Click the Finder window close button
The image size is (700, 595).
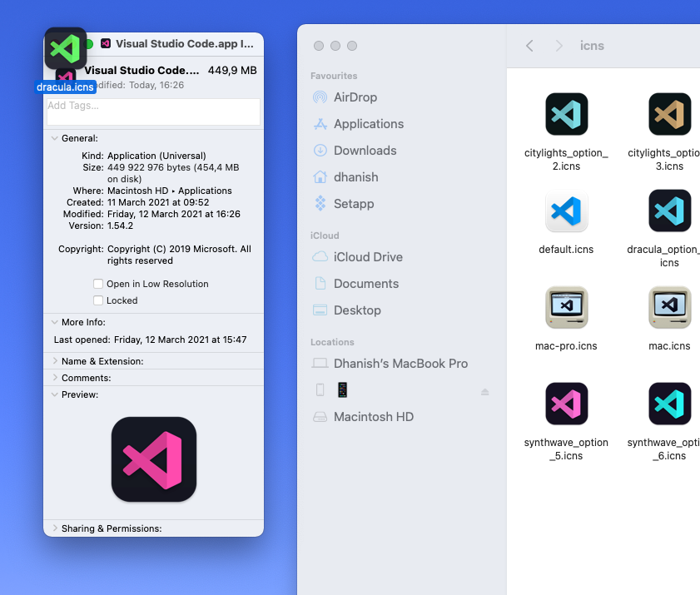(319, 46)
